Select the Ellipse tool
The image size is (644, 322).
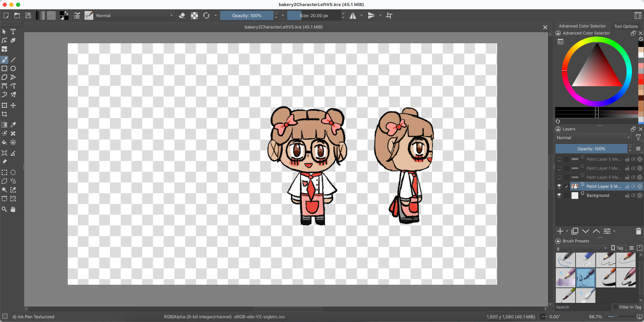coord(13,68)
